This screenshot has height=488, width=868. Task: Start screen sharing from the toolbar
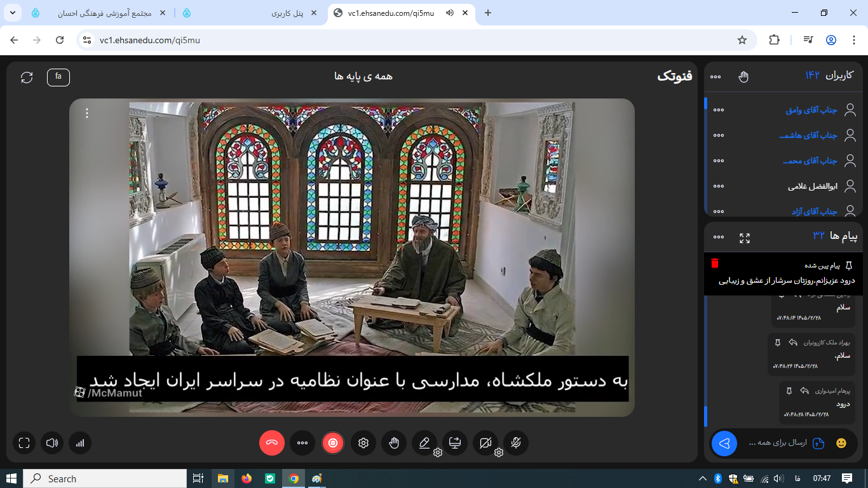(455, 443)
